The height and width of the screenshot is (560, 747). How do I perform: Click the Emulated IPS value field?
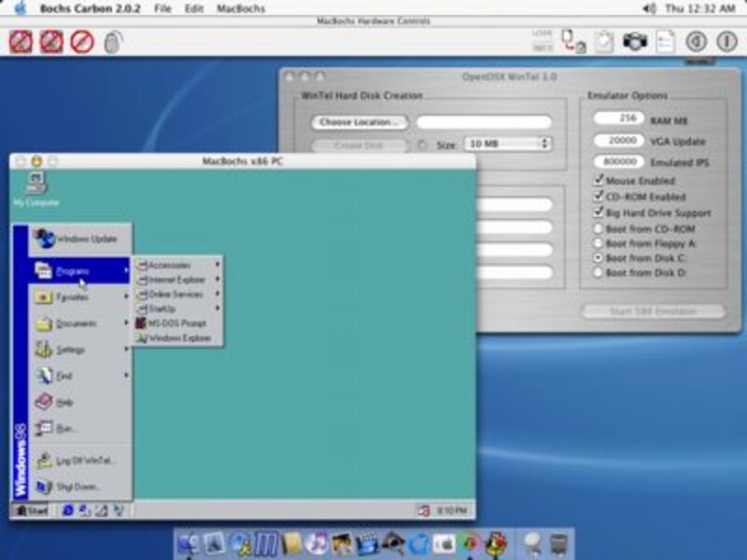point(619,161)
